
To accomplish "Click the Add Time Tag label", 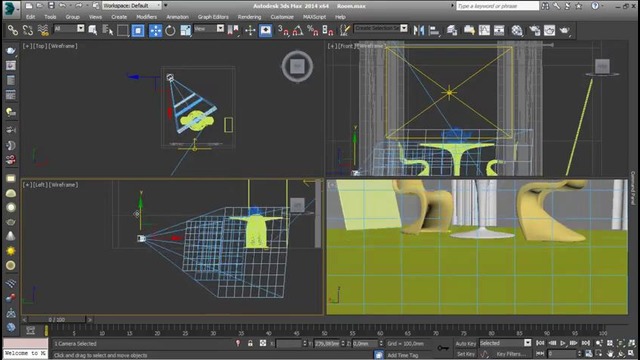I will (x=403, y=355).
